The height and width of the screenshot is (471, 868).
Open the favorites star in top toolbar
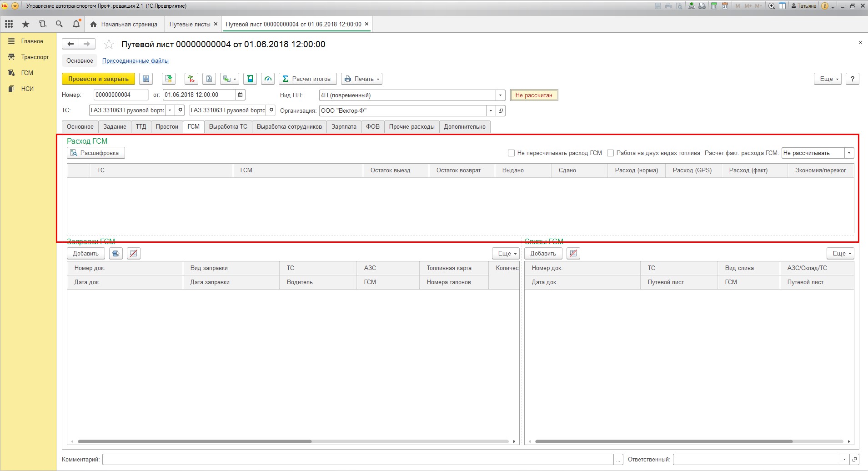pos(25,24)
